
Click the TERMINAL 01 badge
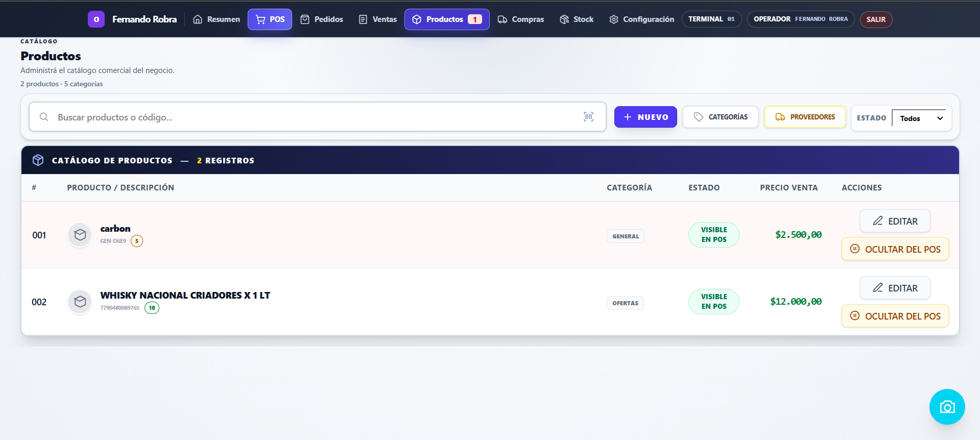[711, 19]
